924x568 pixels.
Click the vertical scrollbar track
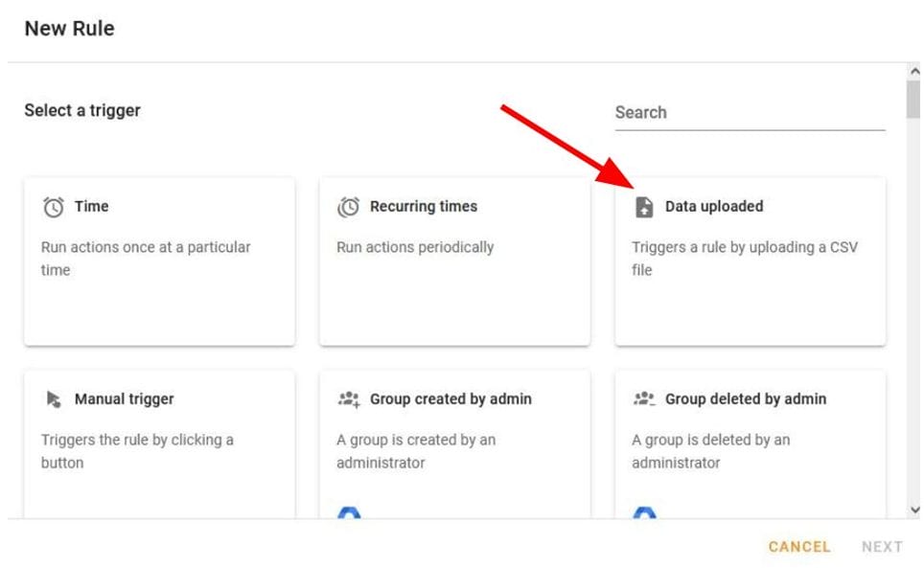pos(913,287)
